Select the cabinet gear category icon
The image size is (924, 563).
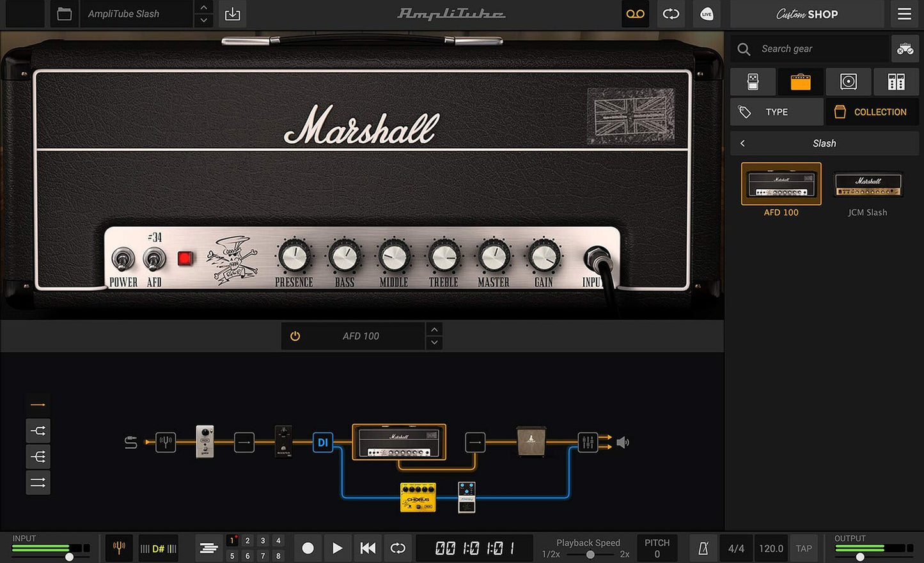(x=849, y=81)
